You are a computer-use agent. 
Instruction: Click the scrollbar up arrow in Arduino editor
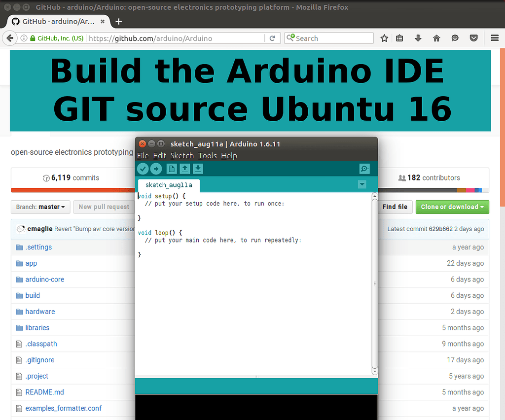tap(375, 196)
